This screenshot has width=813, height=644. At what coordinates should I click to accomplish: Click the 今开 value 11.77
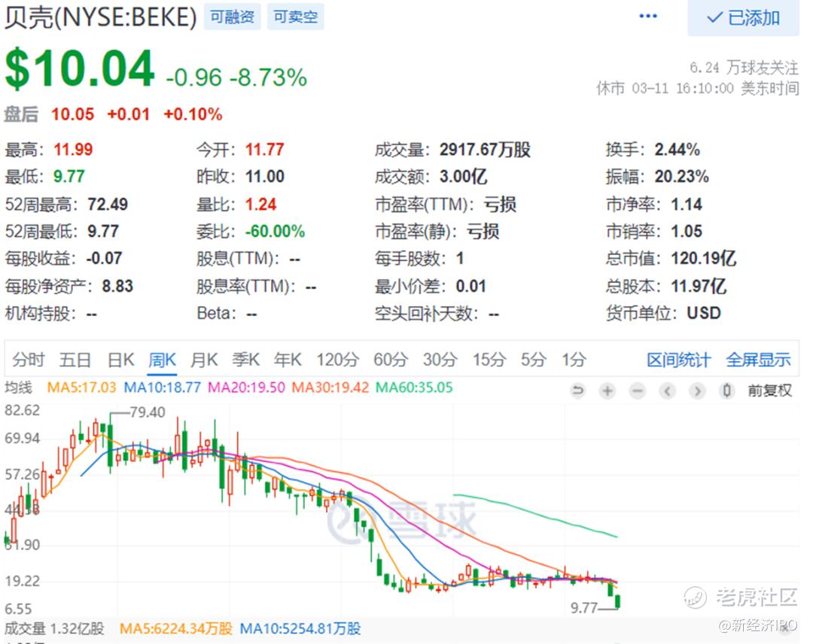(264, 150)
